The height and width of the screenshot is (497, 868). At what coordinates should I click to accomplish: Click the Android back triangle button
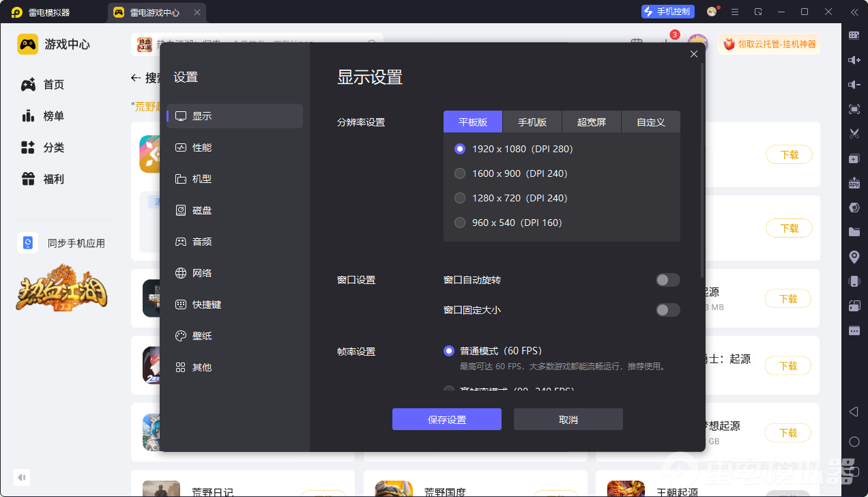pos(854,412)
